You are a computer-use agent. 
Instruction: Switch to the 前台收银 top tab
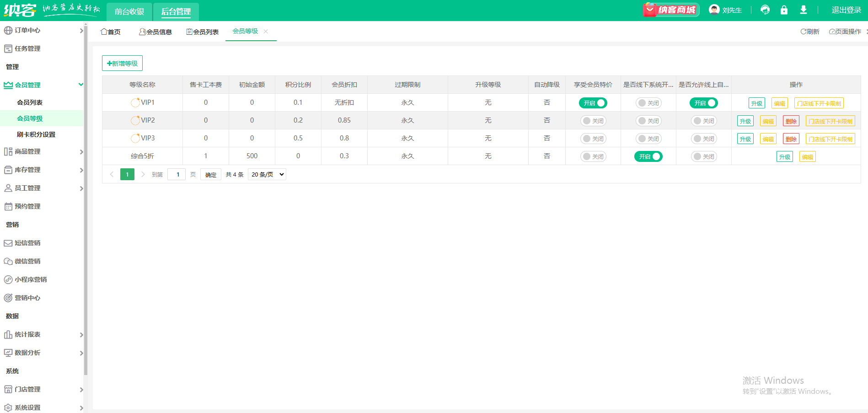[129, 11]
